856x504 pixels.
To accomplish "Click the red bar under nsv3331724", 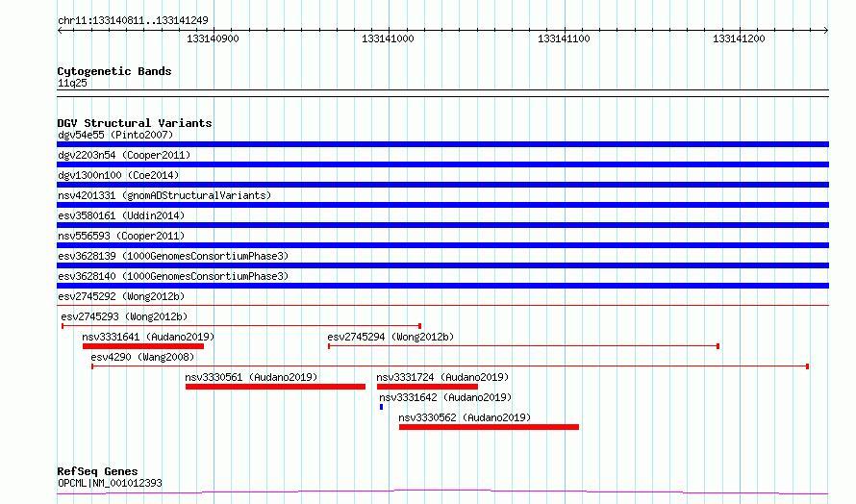I will (427, 387).
